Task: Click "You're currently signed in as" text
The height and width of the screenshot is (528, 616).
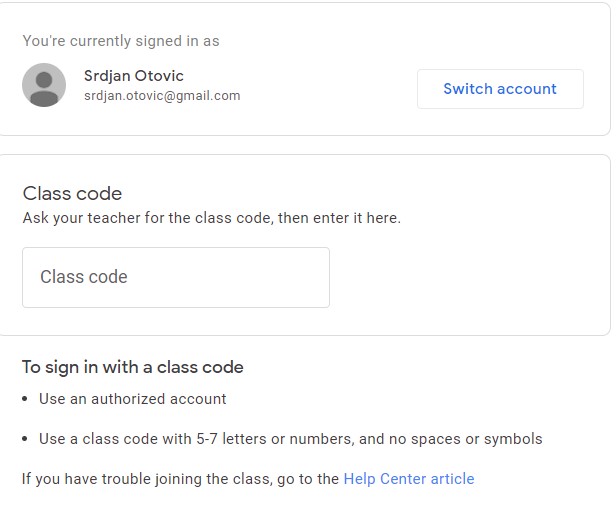Action: coord(121,41)
